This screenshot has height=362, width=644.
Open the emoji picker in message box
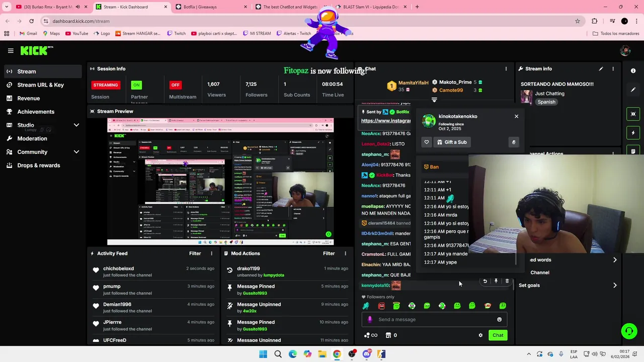[499, 319]
